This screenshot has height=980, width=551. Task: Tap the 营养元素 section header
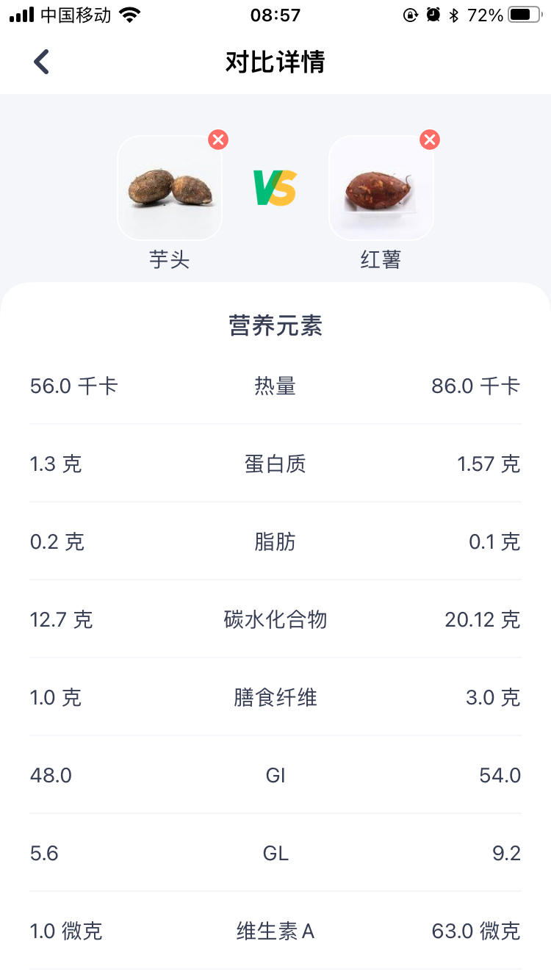pos(275,325)
